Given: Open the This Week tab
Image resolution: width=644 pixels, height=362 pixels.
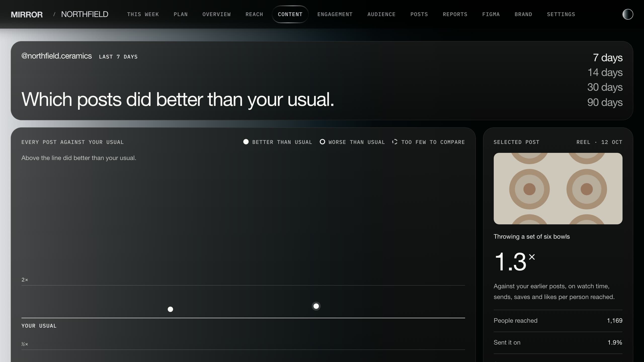Looking at the screenshot, I should pyautogui.click(x=143, y=14).
